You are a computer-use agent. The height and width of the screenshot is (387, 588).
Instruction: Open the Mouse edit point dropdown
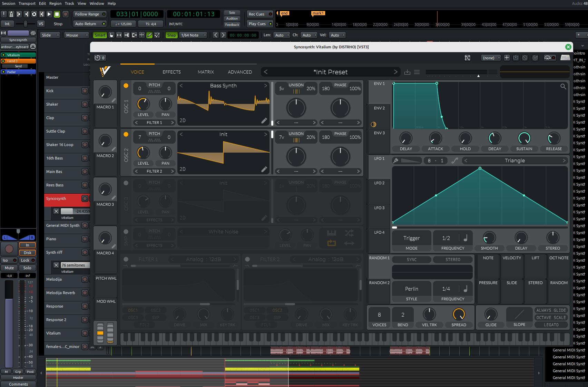pyautogui.click(x=77, y=35)
